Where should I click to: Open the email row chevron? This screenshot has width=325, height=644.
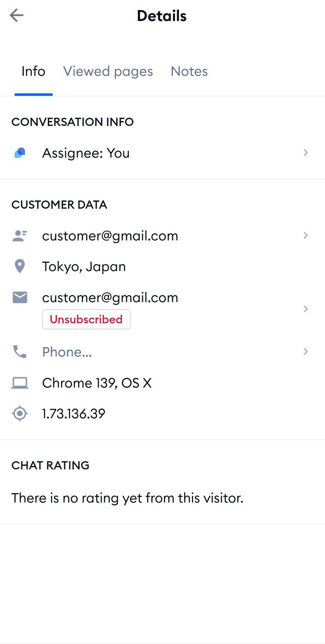click(306, 309)
